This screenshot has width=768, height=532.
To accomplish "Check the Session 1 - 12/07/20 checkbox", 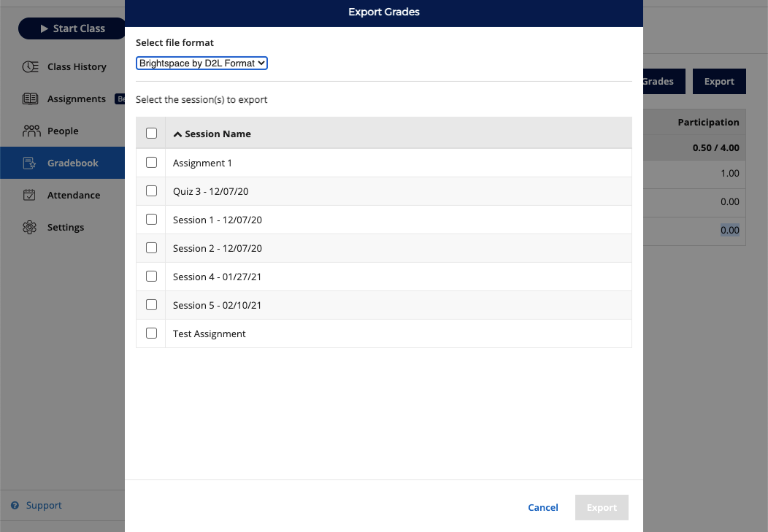I will pos(151,219).
